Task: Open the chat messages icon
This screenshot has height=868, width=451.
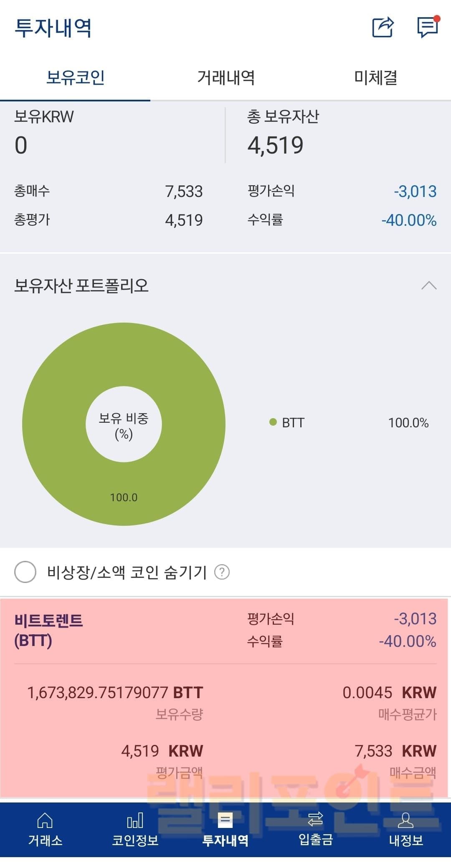Action: click(x=428, y=28)
